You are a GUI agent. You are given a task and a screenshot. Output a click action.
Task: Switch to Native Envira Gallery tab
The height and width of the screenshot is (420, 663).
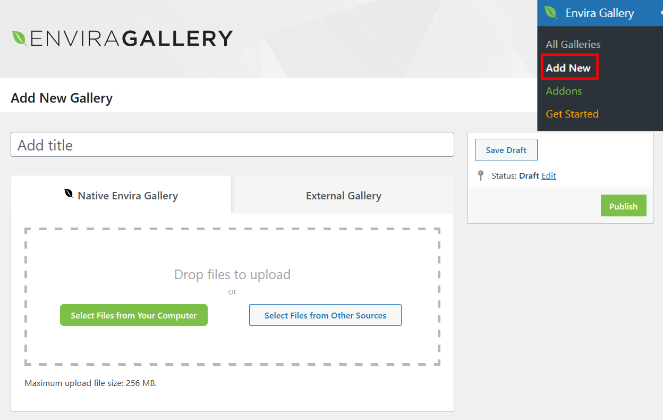121,195
